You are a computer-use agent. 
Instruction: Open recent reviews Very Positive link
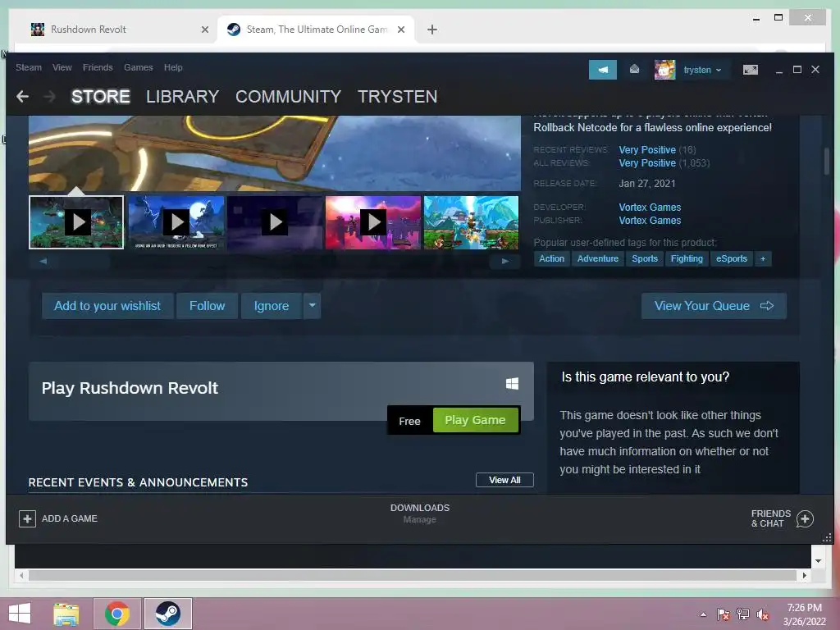click(647, 150)
